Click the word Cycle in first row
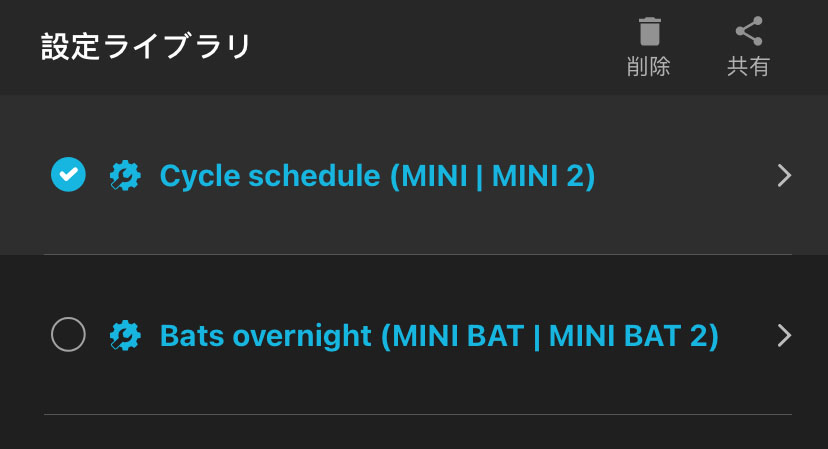 [199, 176]
